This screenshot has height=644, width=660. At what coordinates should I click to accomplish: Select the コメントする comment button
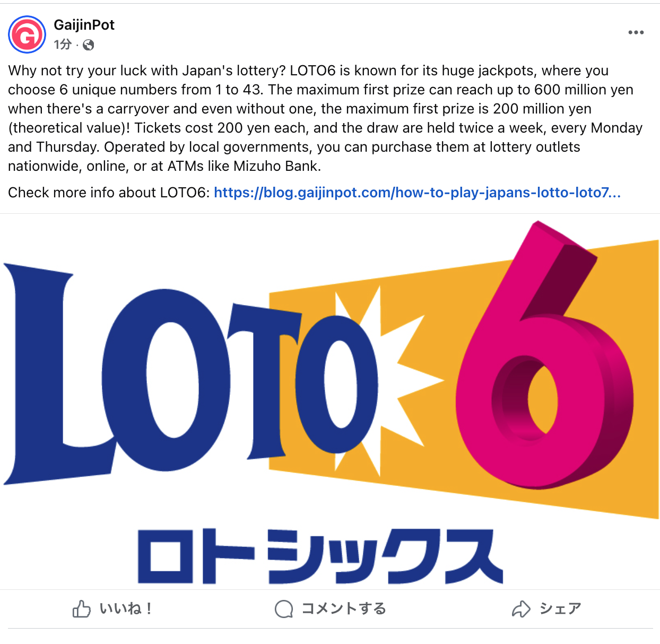344,608
